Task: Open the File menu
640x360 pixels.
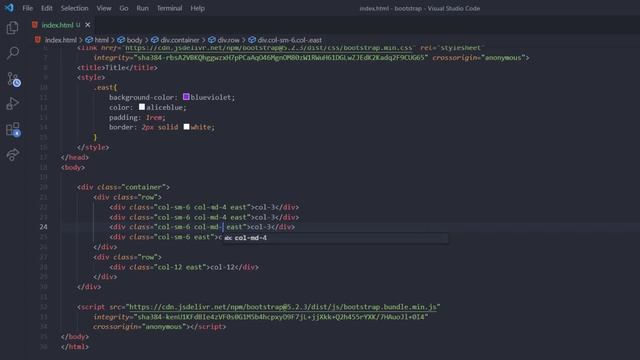Action: click(28, 8)
